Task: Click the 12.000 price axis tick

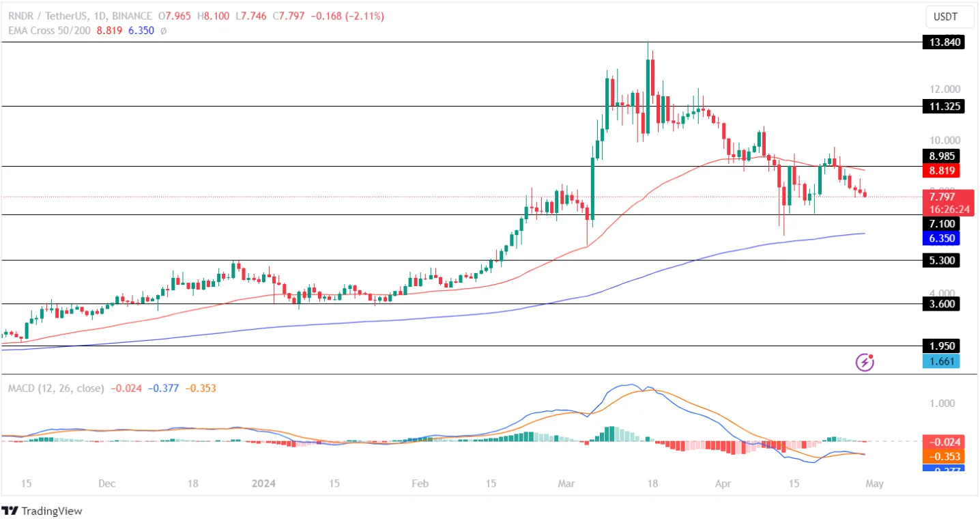Action: 945,89
